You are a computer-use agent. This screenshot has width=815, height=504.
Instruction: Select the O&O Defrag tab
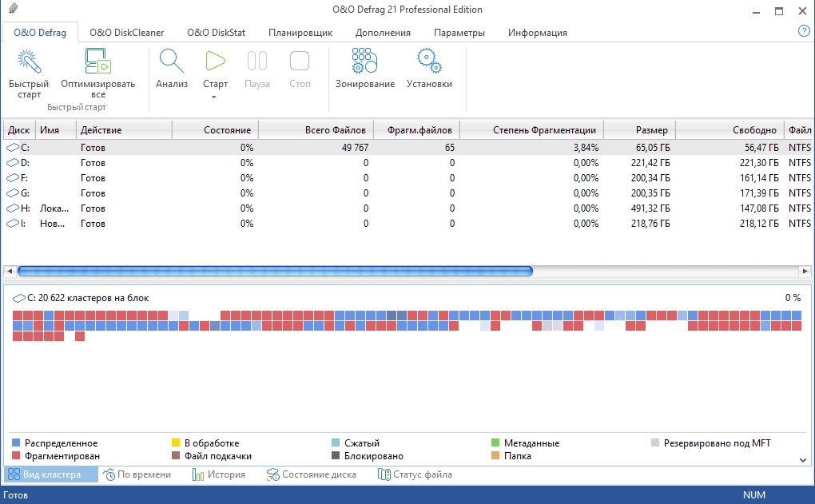pyautogui.click(x=40, y=32)
